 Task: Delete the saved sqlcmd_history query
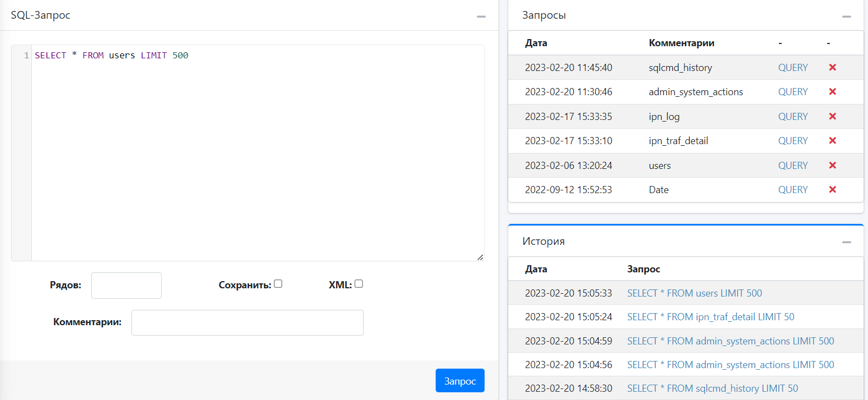point(832,67)
